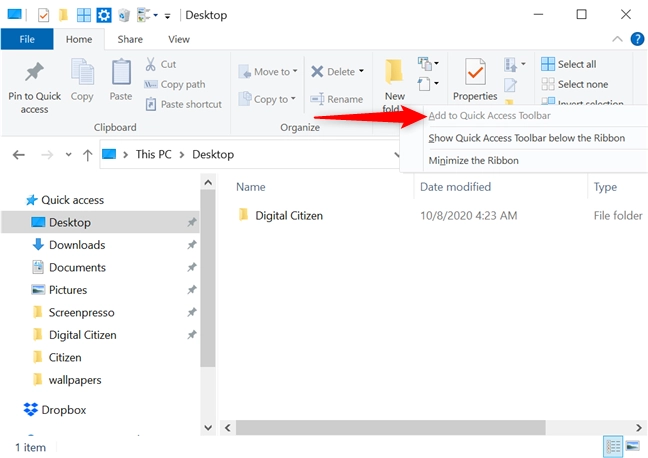Click Select all

(x=568, y=64)
